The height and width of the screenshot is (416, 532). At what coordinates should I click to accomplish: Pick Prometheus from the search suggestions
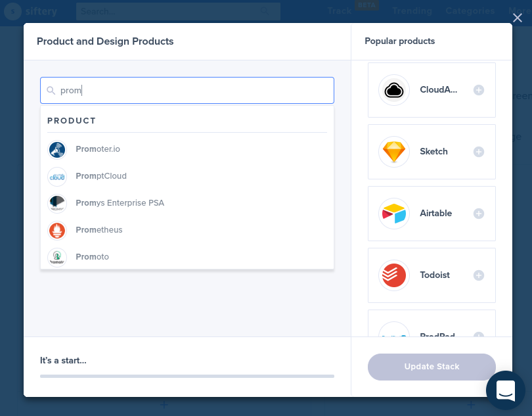[99, 230]
